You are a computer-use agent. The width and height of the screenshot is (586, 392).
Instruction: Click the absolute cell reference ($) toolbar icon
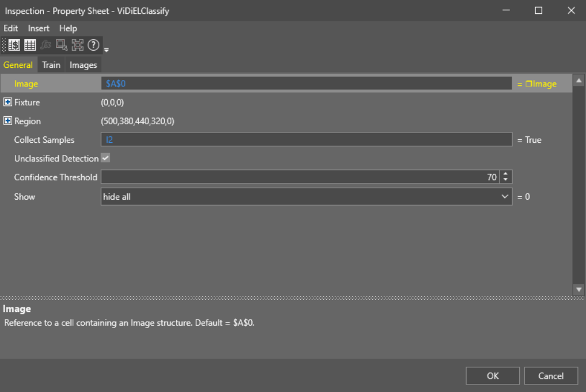click(x=14, y=45)
